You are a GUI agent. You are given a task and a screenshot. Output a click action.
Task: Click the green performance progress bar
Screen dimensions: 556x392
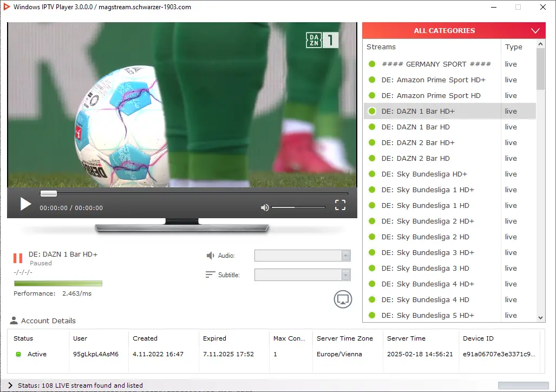tap(58, 284)
